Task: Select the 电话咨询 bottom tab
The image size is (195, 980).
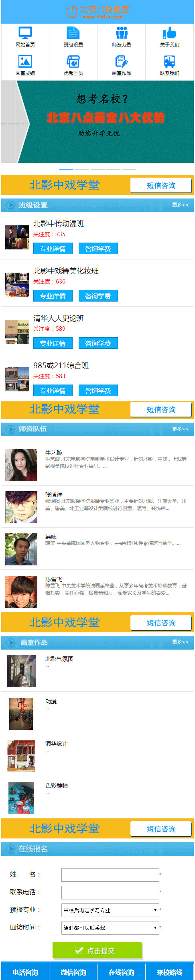Action: pyautogui.click(x=25, y=972)
